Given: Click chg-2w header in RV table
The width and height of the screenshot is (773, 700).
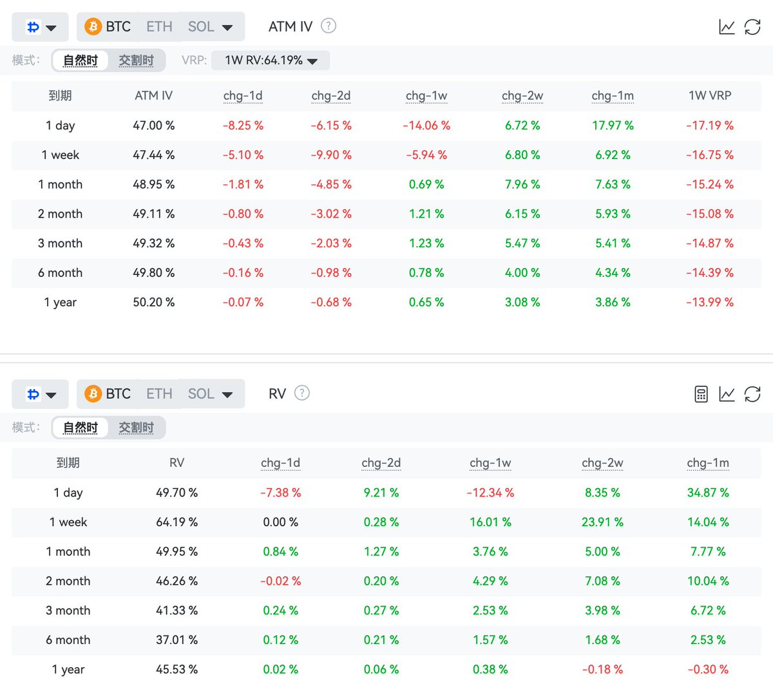Looking at the screenshot, I should (602, 462).
